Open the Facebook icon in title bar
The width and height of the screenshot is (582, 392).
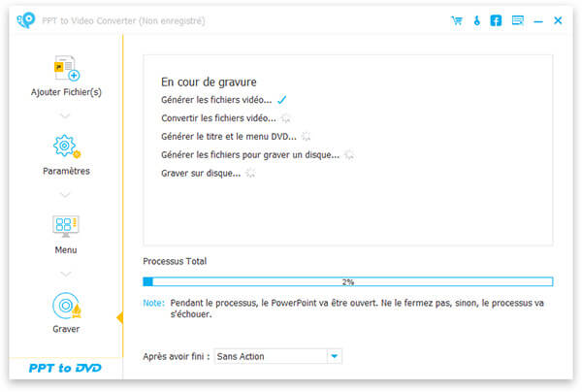tap(496, 20)
